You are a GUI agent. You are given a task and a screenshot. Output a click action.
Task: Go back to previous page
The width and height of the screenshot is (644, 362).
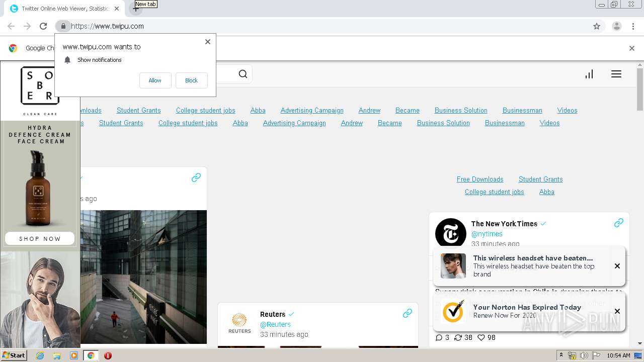11,26
